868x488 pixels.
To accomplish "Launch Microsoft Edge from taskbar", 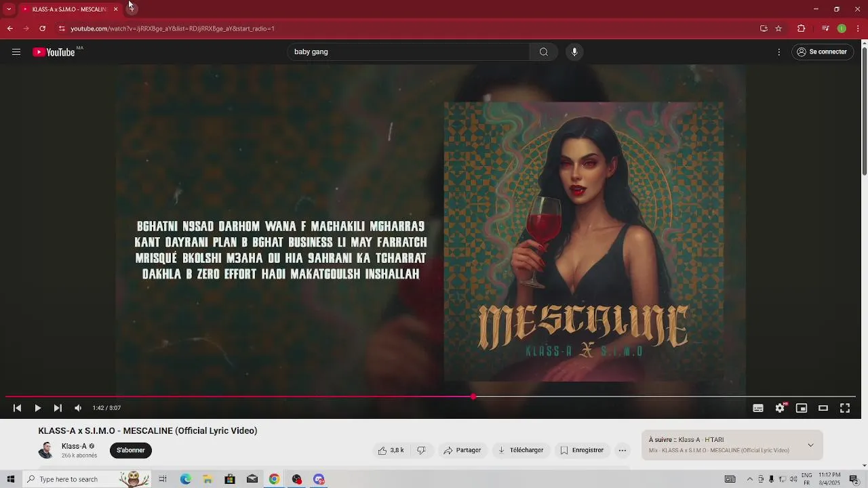I will click(x=185, y=479).
